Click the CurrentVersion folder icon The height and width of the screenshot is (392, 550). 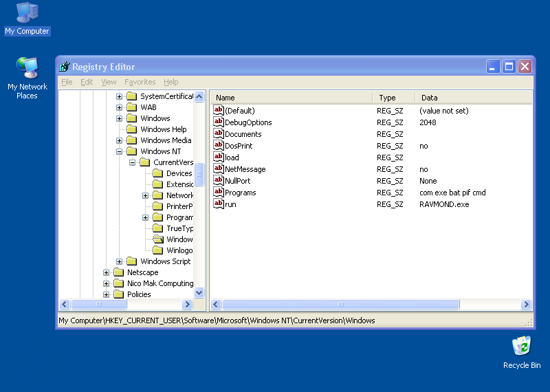(x=144, y=162)
